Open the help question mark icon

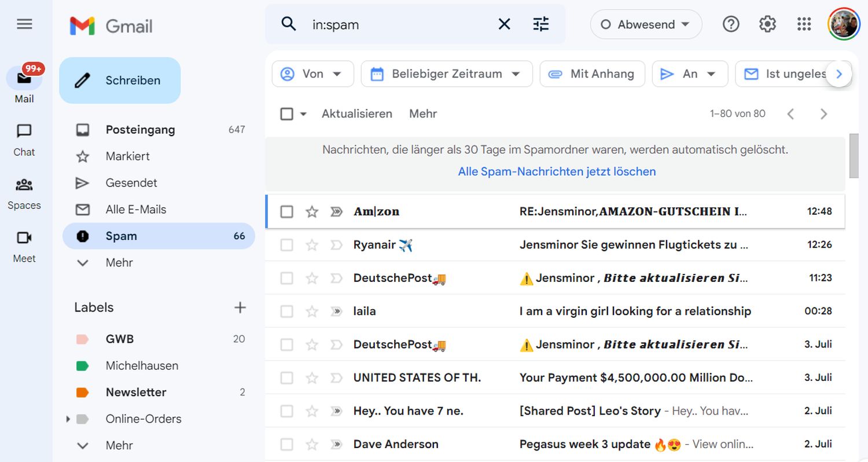(731, 24)
